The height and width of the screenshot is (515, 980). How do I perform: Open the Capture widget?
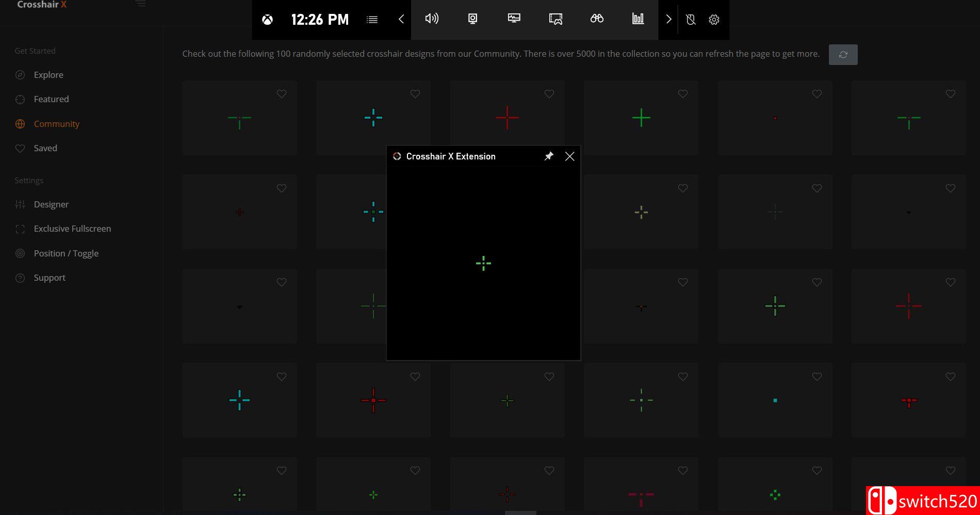[x=472, y=19]
